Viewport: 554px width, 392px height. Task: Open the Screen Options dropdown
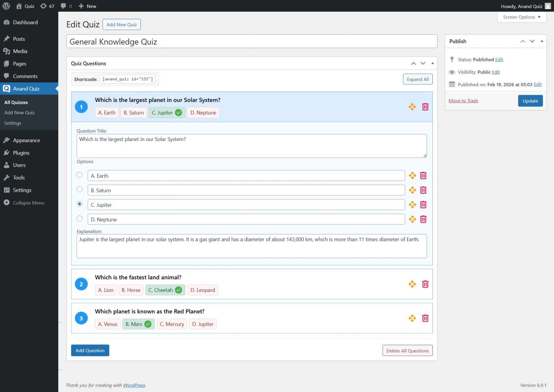pos(521,17)
